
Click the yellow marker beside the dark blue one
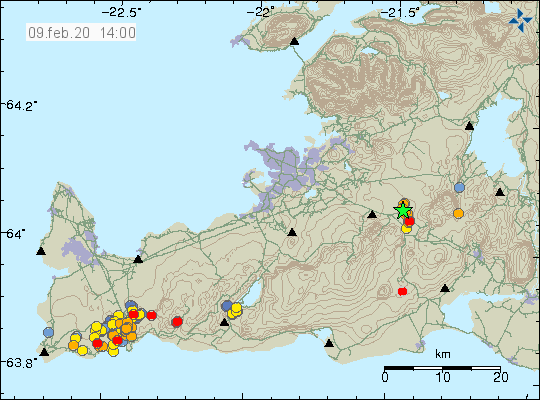pyautogui.click(x=236, y=308)
